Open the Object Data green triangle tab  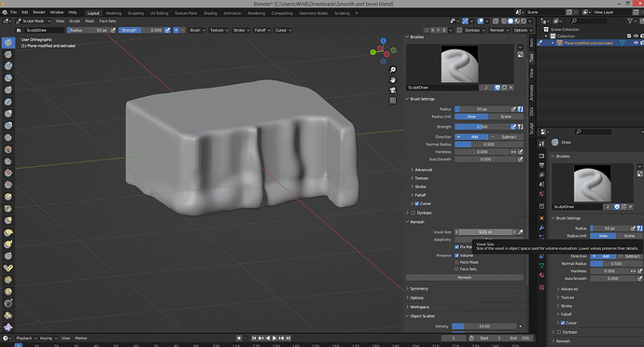coord(541,265)
